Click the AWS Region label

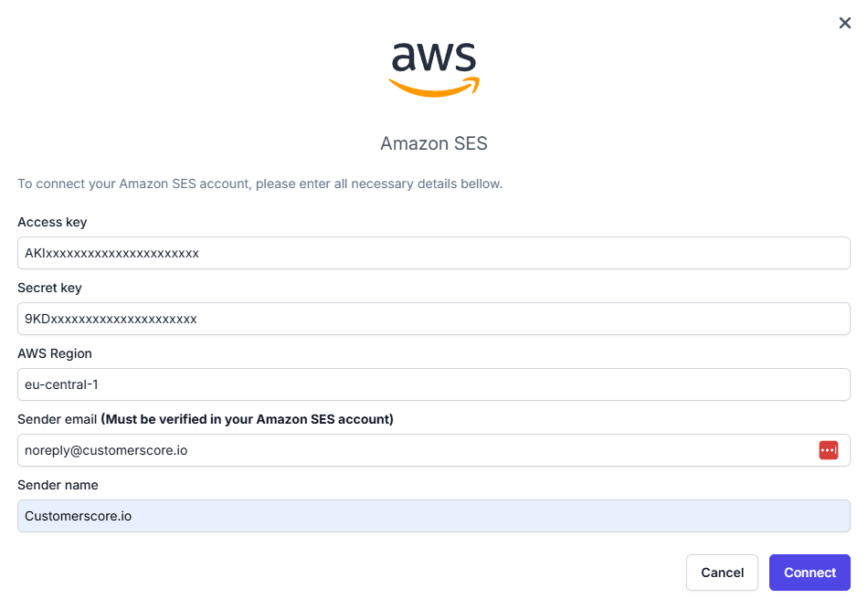[55, 353]
